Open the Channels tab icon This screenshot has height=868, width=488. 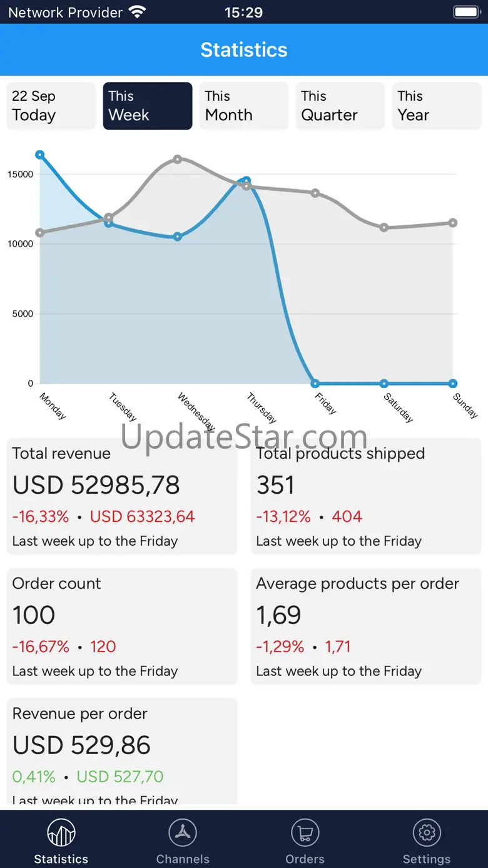183,833
